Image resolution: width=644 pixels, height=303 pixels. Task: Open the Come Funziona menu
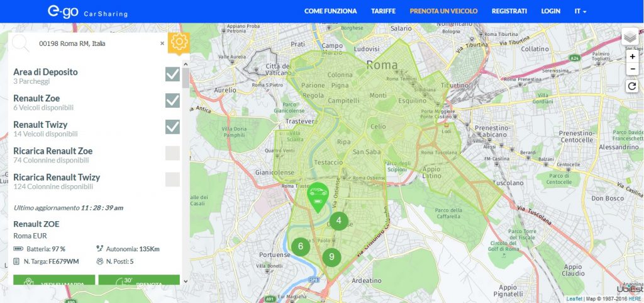point(330,11)
